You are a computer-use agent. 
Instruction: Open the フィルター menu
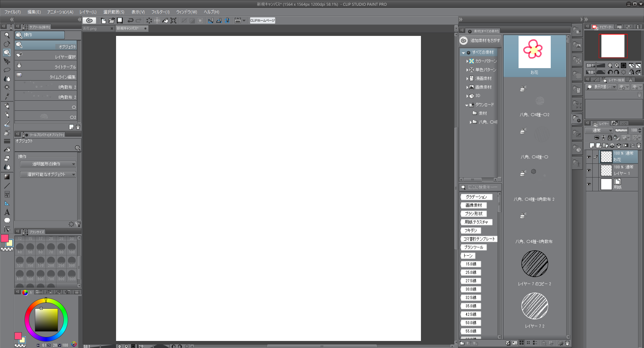(160, 12)
